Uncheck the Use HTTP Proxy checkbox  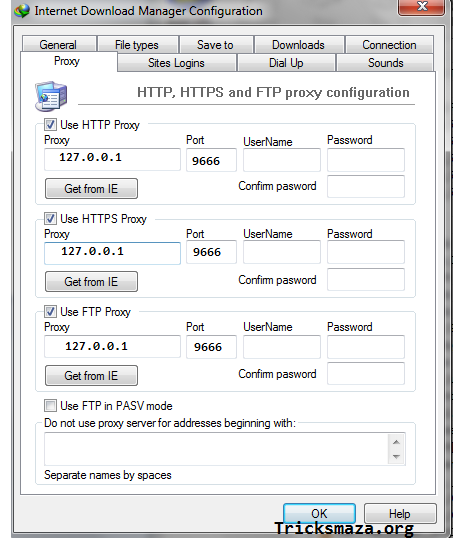(50, 125)
